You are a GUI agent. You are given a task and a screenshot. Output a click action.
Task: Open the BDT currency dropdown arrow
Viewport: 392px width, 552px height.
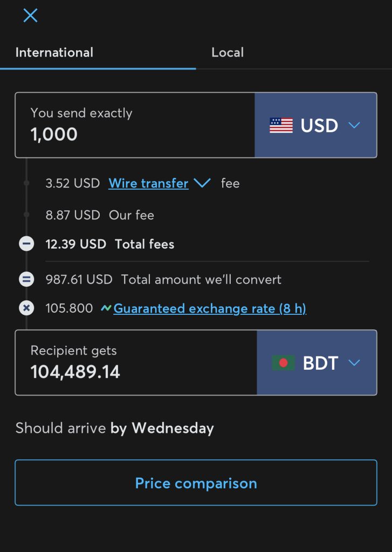pos(354,363)
